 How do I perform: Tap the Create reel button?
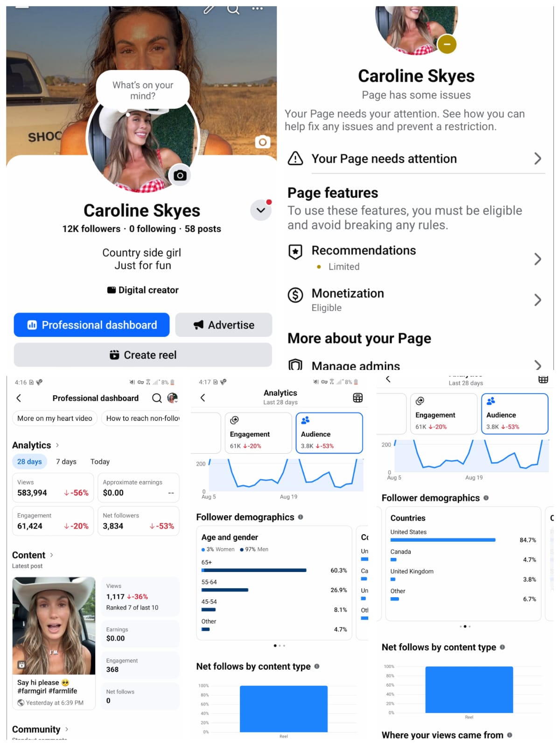point(143,355)
